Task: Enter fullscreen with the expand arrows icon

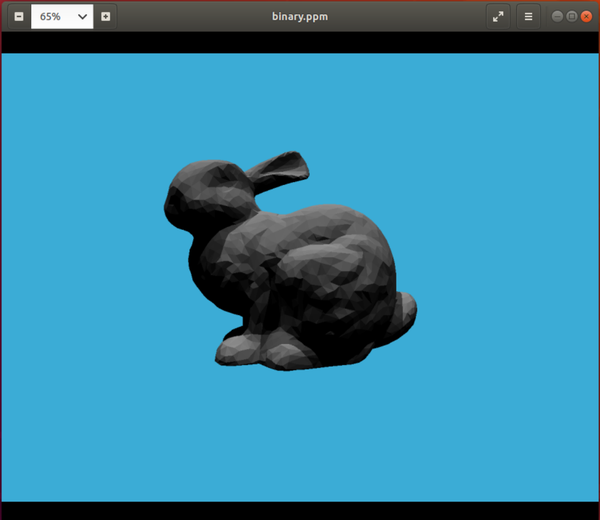Action: tap(498, 16)
